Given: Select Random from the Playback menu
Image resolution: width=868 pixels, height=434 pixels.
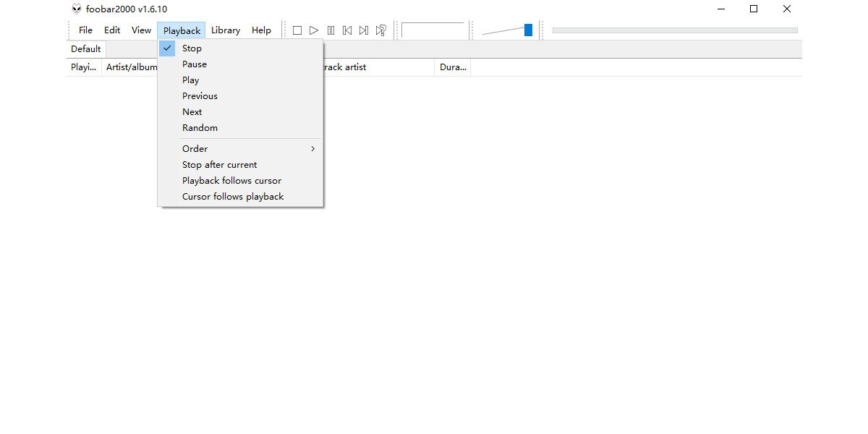Looking at the screenshot, I should point(200,127).
